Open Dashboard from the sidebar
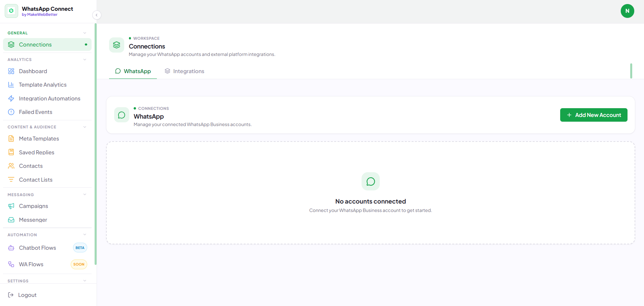Viewport: 644px width, 306px height. point(47,71)
